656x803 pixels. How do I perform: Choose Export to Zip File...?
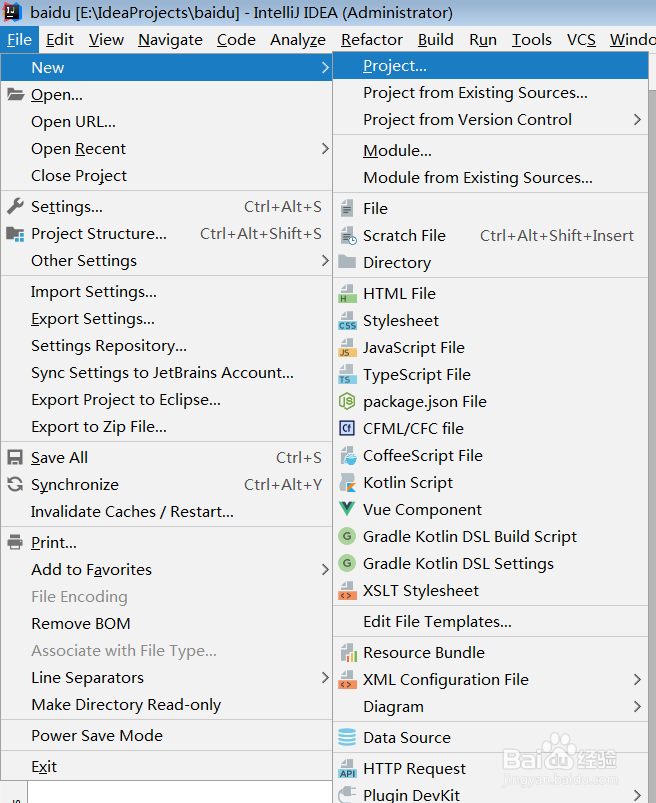tap(166, 427)
